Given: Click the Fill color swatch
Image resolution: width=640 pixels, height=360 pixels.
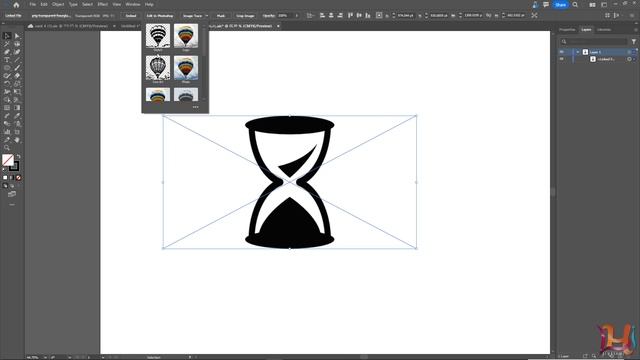Looking at the screenshot, I should click(8, 160).
